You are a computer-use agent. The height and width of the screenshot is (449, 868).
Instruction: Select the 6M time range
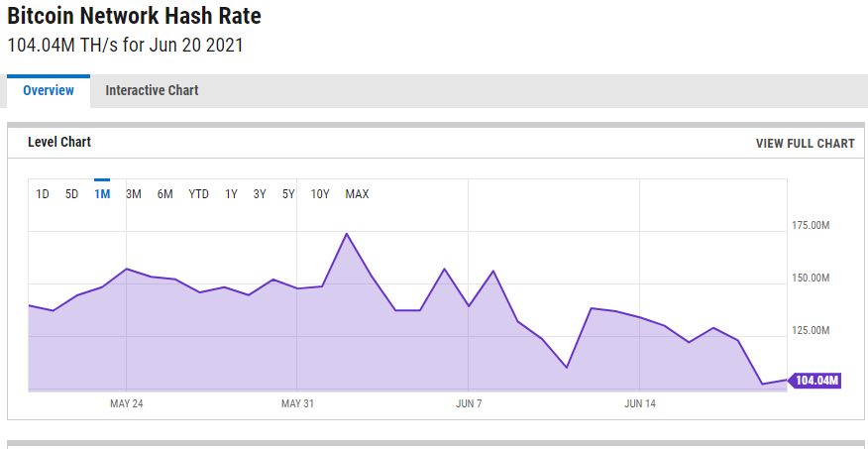pos(164,194)
